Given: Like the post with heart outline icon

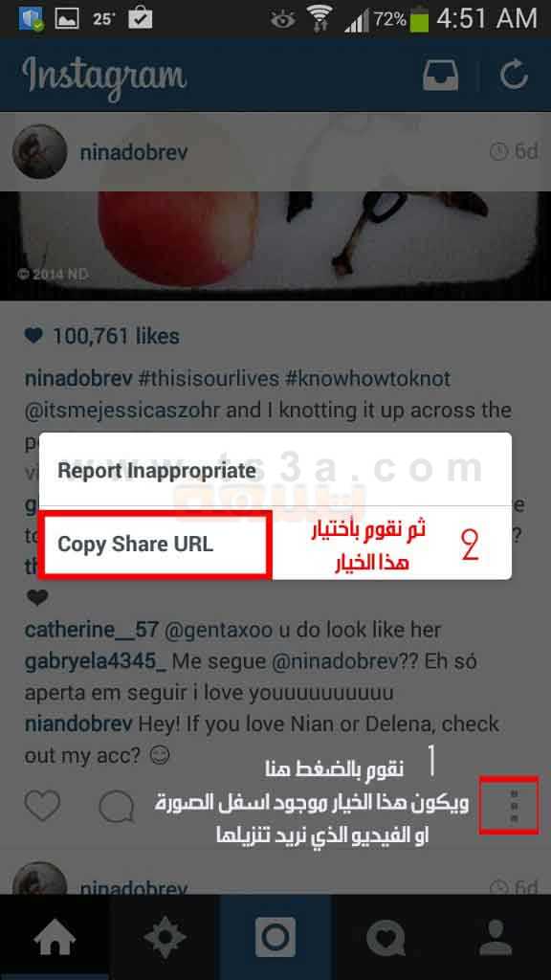Looking at the screenshot, I should tap(42, 805).
